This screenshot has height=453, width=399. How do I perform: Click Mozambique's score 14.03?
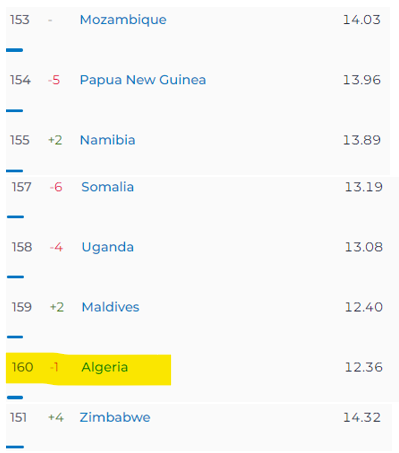[362, 20]
